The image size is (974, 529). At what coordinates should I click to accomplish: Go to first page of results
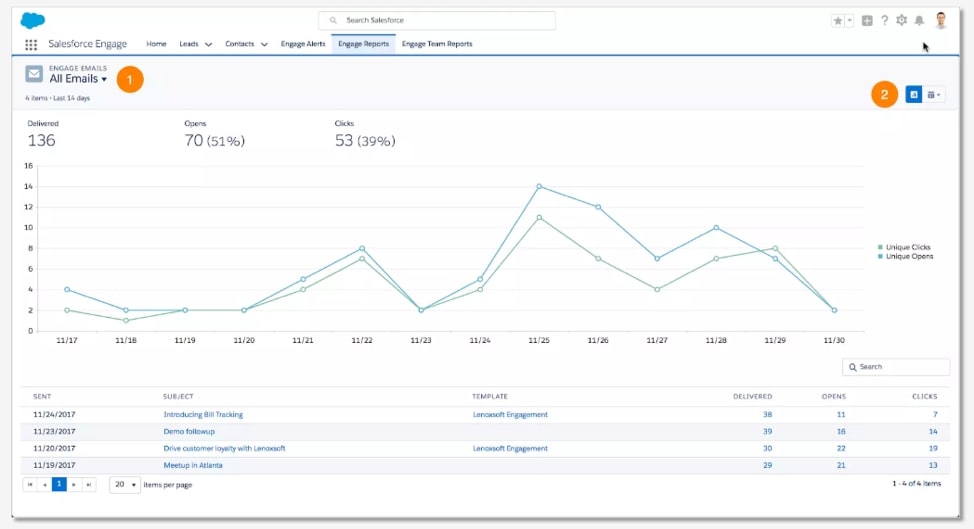click(x=30, y=484)
